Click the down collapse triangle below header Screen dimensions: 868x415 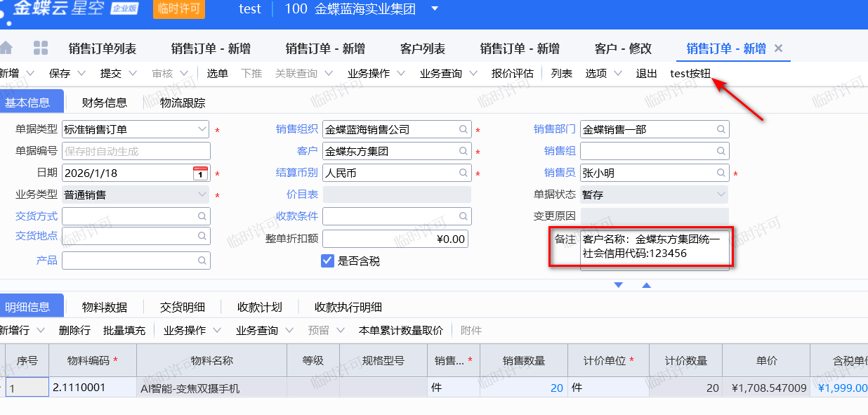(619, 285)
